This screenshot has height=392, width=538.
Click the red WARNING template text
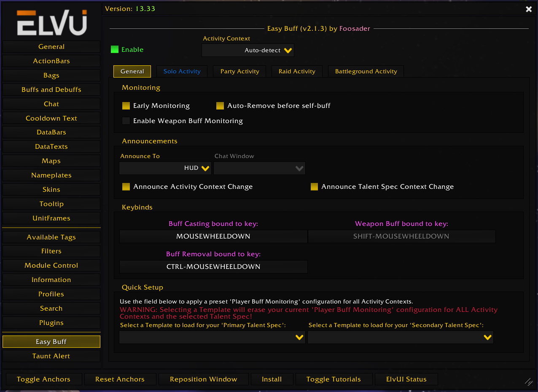[x=309, y=313]
